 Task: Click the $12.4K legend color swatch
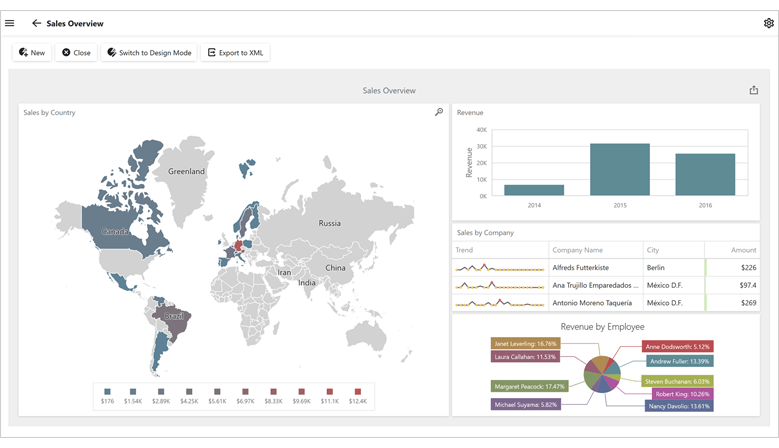point(358,391)
